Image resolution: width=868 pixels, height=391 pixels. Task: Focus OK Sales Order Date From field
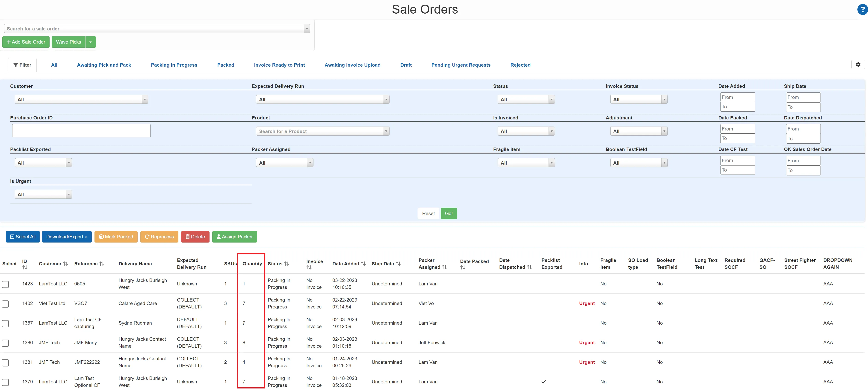coord(803,161)
